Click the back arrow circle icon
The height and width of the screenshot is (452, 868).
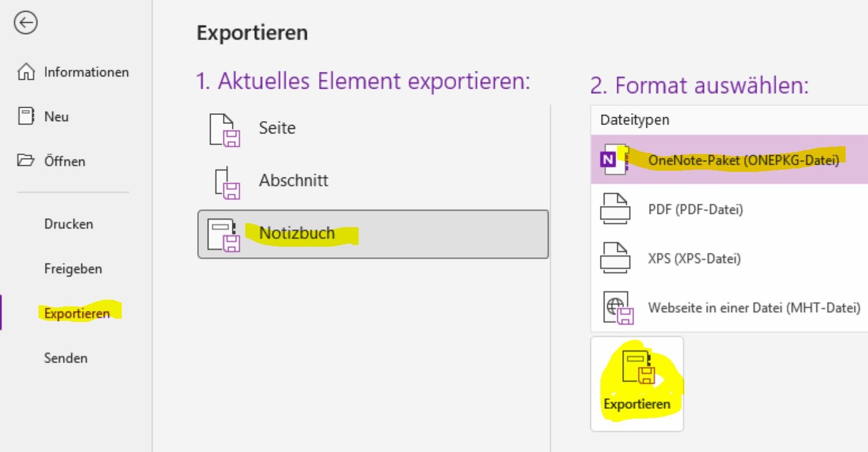26,23
